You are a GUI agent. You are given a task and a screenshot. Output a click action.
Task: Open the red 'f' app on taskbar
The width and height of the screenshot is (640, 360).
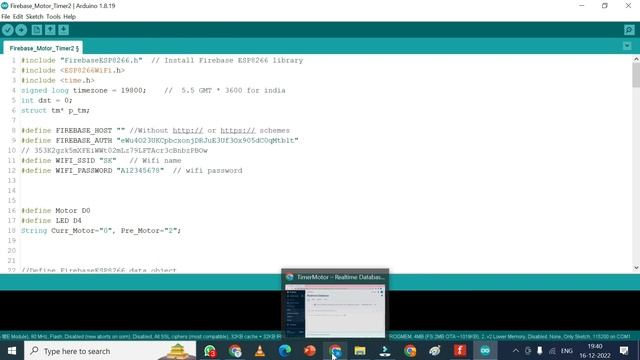[460, 351]
